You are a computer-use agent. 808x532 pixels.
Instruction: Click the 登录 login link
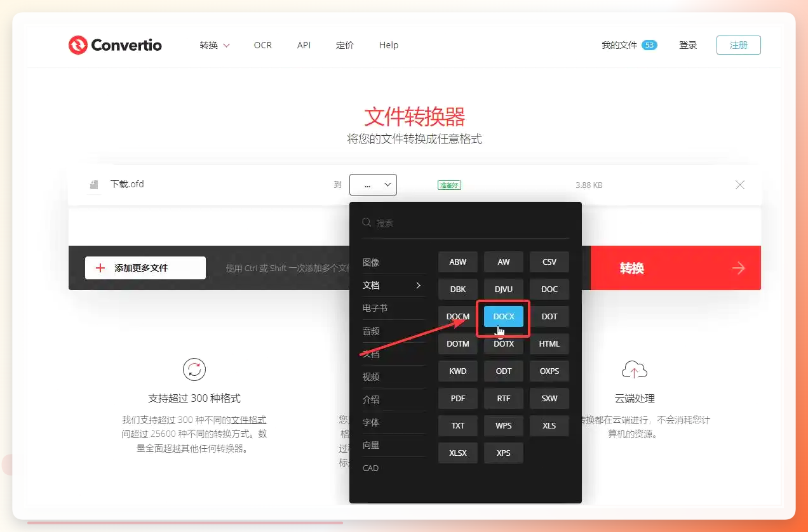(x=688, y=45)
